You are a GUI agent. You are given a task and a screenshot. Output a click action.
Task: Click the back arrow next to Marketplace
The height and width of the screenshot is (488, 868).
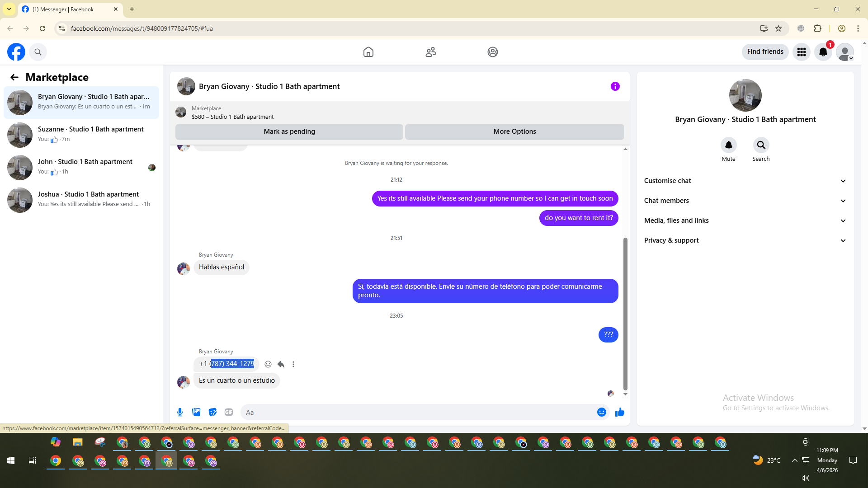[x=14, y=77]
